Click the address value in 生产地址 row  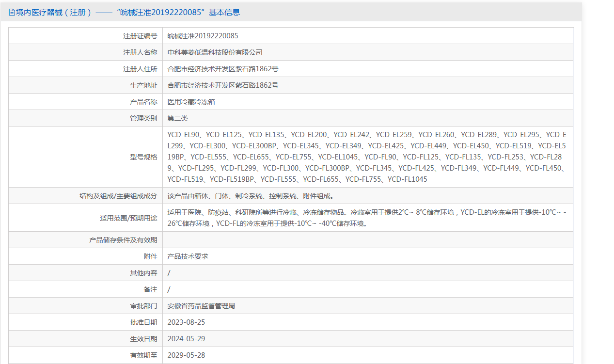click(x=223, y=85)
